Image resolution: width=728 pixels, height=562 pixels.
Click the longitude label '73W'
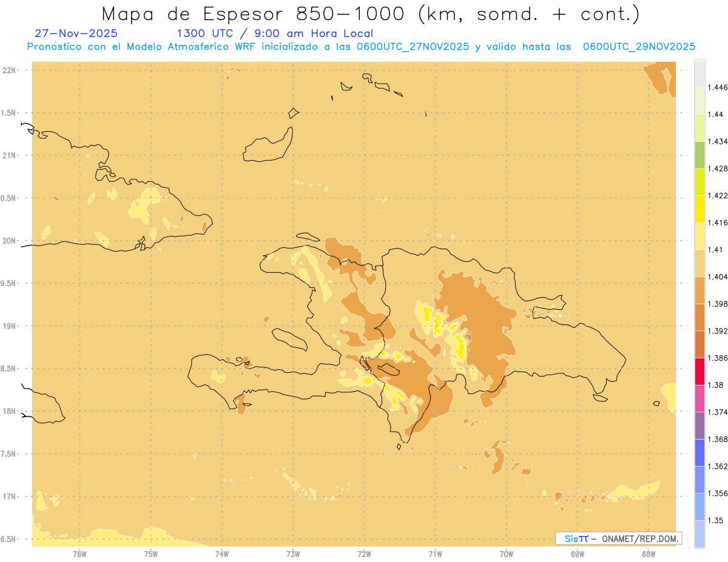click(293, 554)
